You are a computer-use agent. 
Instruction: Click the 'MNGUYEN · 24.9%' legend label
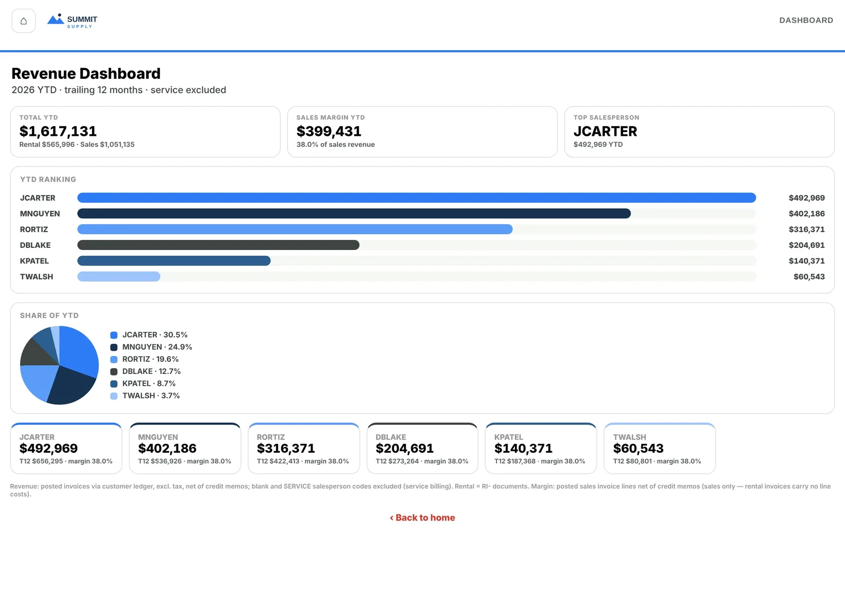[x=157, y=347]
